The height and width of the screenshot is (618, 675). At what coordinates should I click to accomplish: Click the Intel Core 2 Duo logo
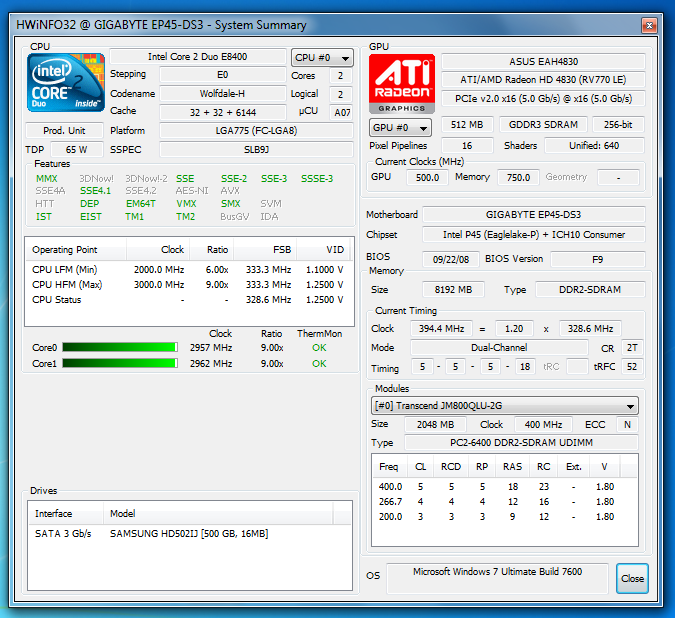pyautogui.click(x=66, y=82)
